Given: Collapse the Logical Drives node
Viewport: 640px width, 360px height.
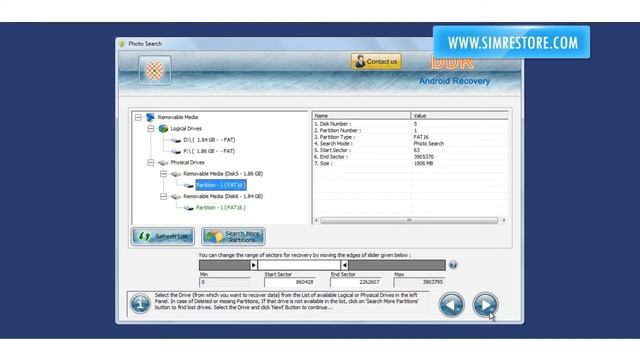Looking at the screenshot, I should (x=151, y=129).
